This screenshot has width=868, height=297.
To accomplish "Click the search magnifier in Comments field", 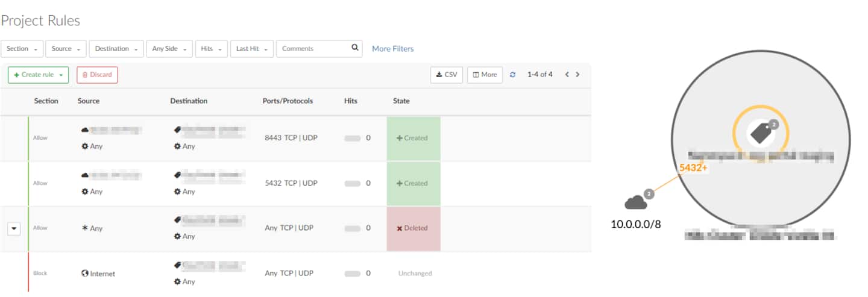I will point(355,48).
